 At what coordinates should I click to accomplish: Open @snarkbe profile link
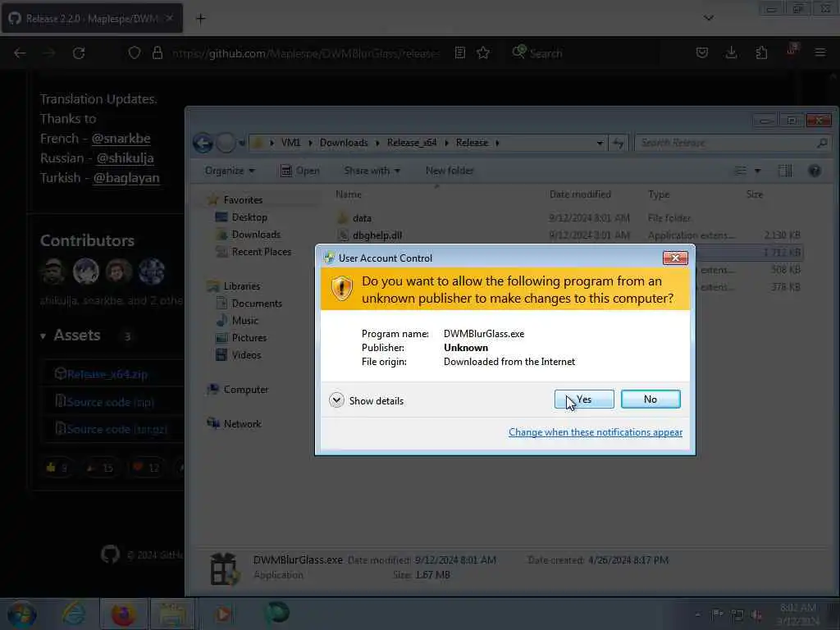(x=121, y=138)
